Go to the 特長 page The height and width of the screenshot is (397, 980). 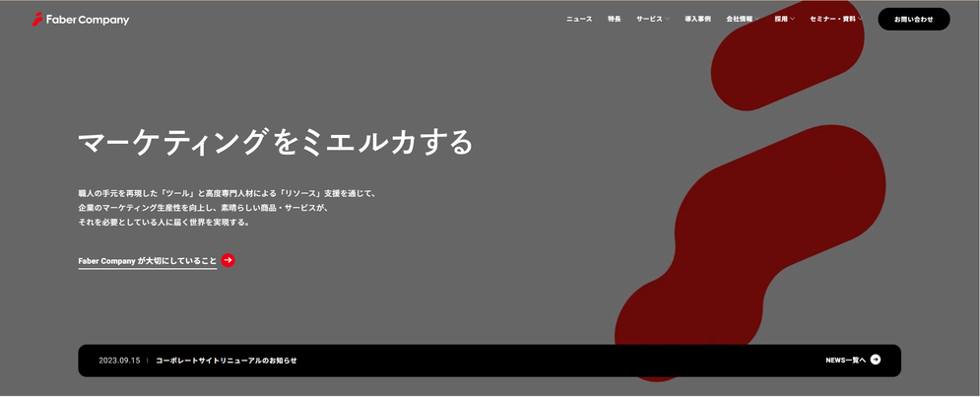tap(614, 19)
